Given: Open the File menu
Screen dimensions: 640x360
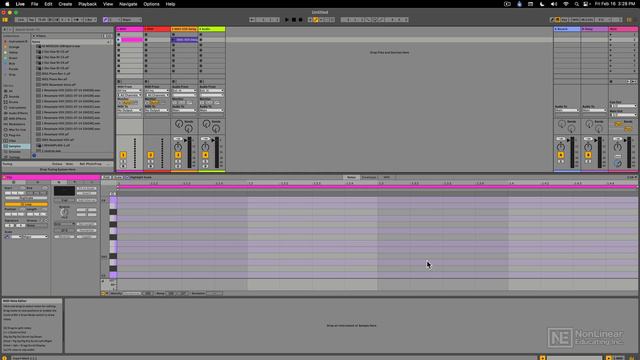Looking at the screenshot, I should (x=34, y=4).
